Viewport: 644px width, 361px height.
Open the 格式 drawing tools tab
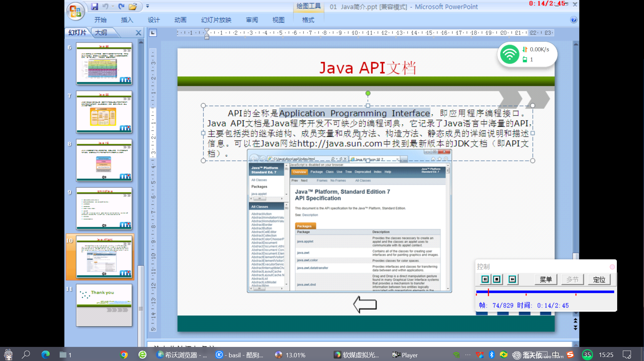point(308,20)
